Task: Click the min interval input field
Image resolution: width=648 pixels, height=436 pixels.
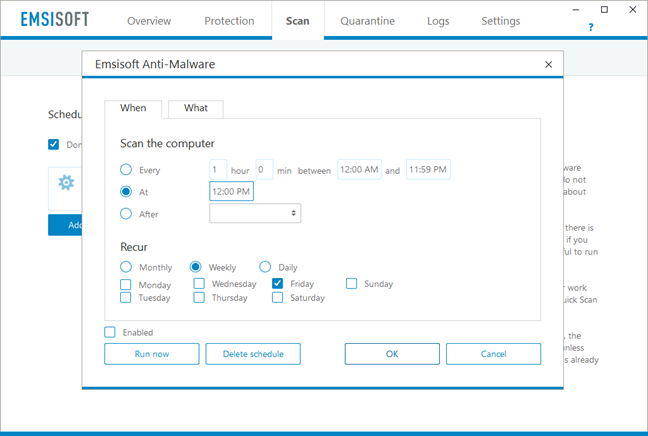Action: coord(264,169)
